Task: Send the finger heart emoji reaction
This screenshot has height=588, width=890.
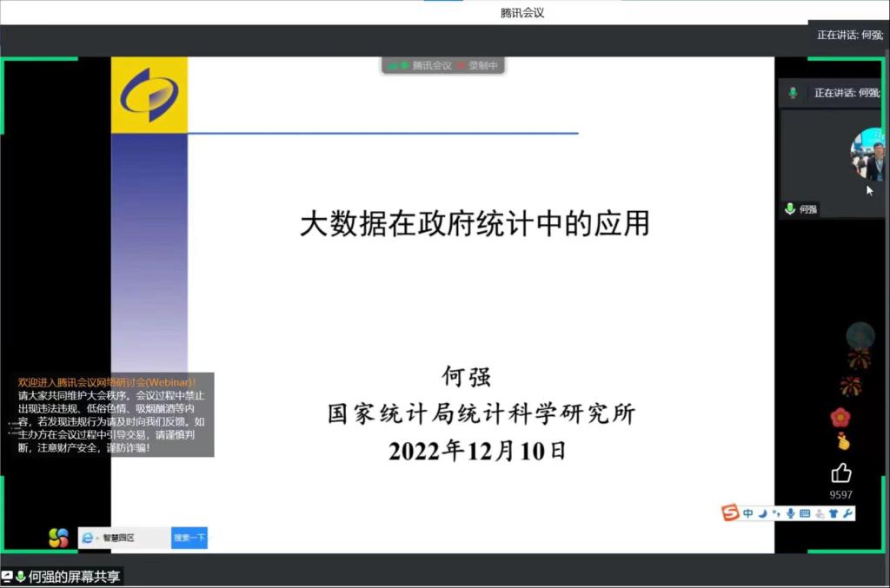Action: [841, 442]
